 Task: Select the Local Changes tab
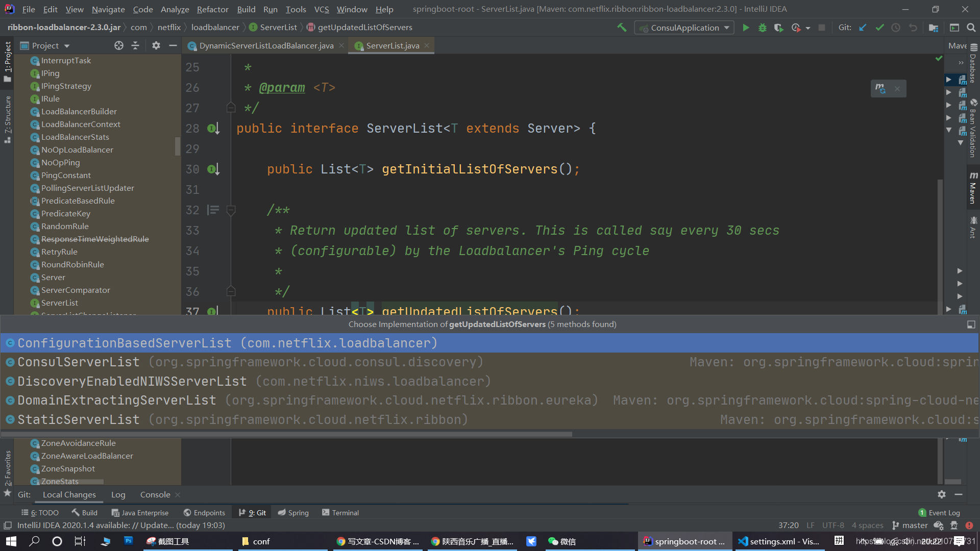[x=69, y=494]
